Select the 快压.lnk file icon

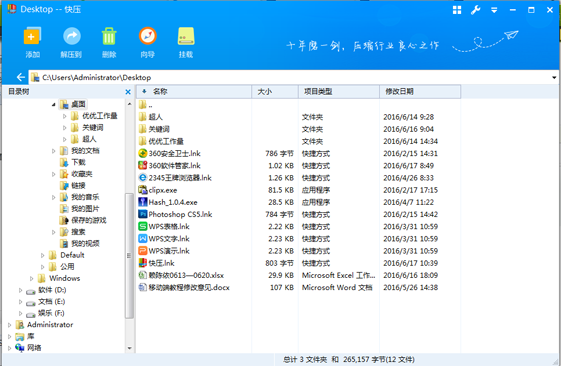pyautogui.click(x=143, y=263)
